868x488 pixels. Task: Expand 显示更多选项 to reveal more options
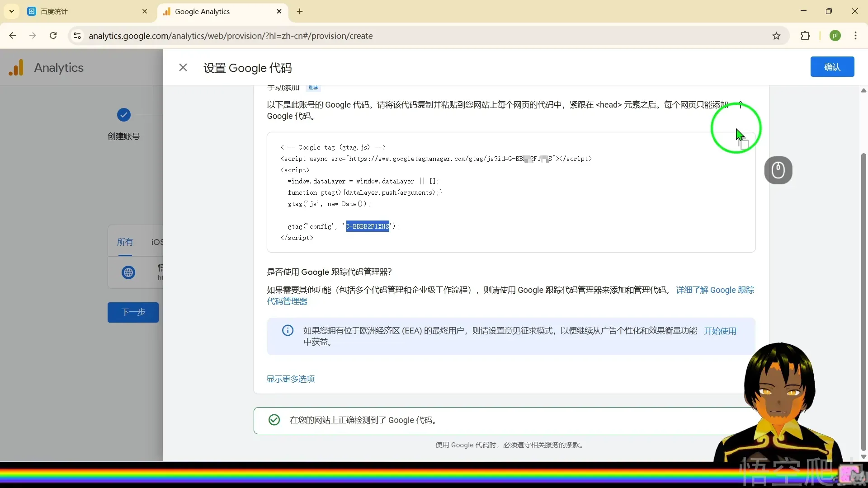(290, 379)
